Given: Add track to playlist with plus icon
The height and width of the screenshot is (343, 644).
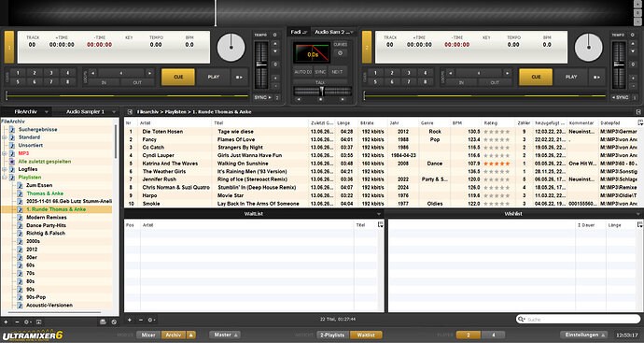Looking at the screenshot, I should pyautogui.click(x=130, y=320).
